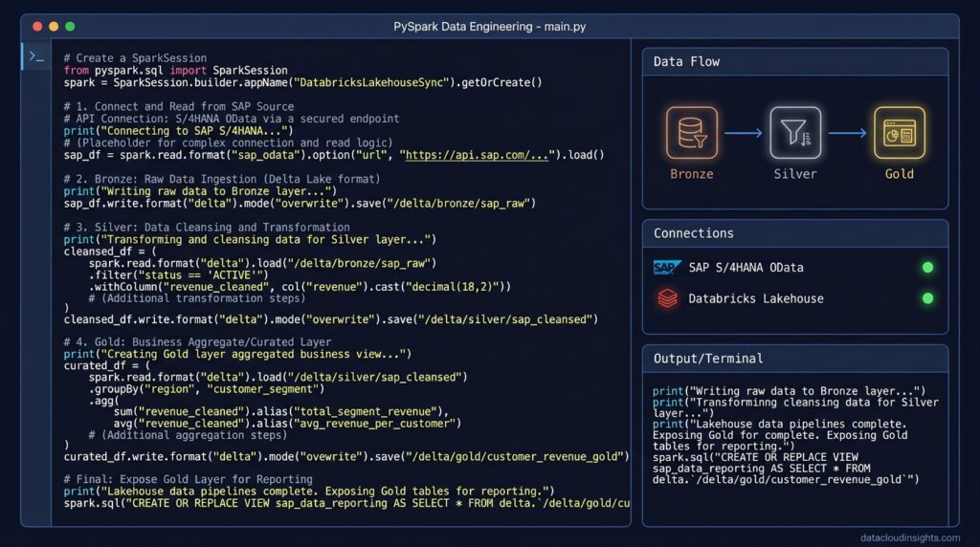Click '# 1. Connect and Read from SAP Source'
980x547 pixels.
179,107
